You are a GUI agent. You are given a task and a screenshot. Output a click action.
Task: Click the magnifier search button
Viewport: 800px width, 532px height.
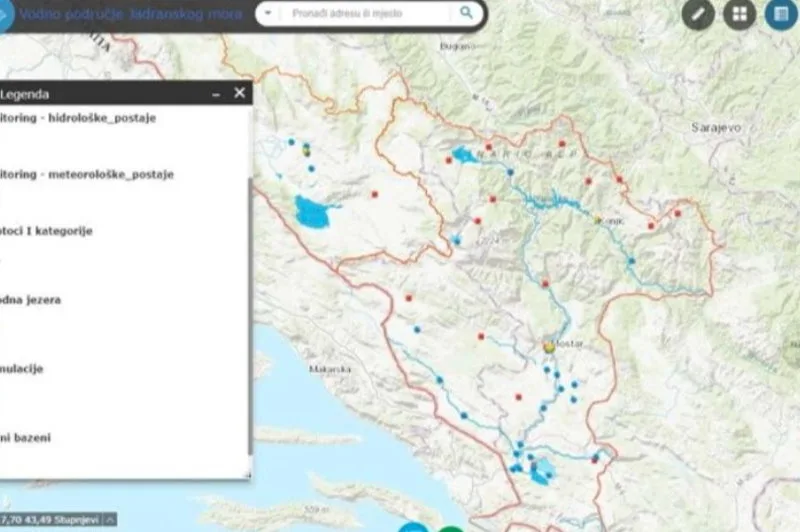466,13
